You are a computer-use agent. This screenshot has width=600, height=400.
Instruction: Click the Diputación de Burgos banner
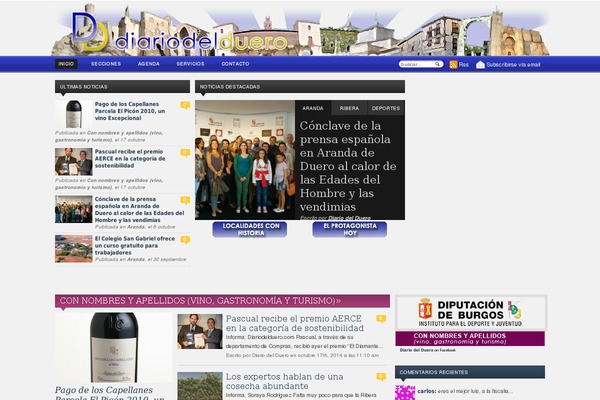tap(471, 313)
